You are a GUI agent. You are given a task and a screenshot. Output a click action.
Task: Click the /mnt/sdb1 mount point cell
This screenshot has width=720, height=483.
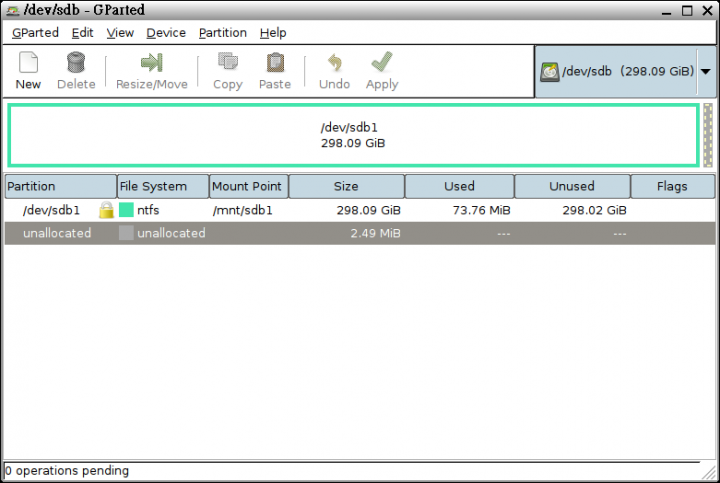coord(242,210)
